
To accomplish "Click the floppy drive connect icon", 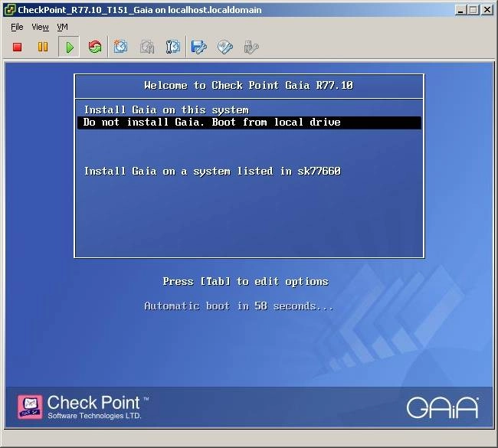I will [x=199, y=47].
